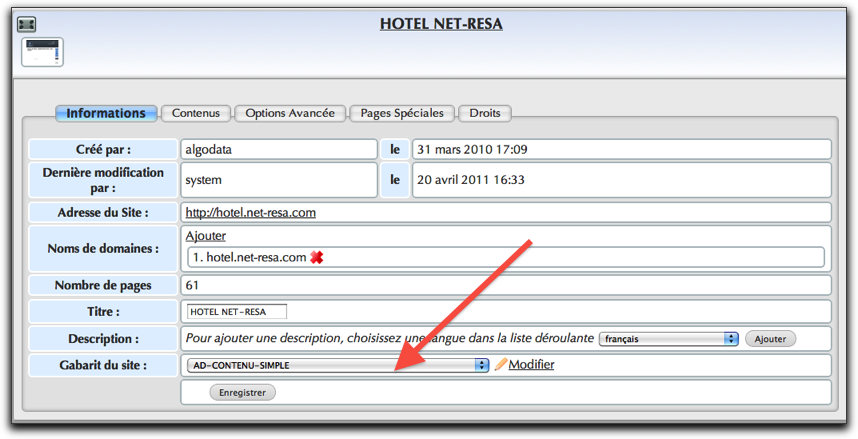Click the Description label
Image resolution: width=858 pixels, height=439 pixels.
click(x=103, y=339)
